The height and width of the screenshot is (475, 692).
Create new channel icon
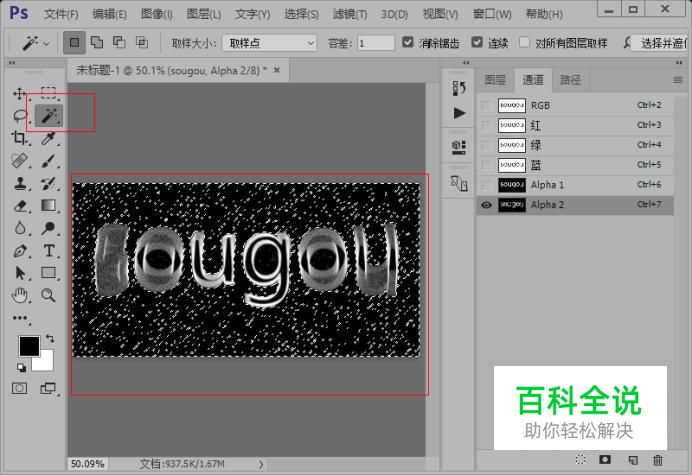633,460
